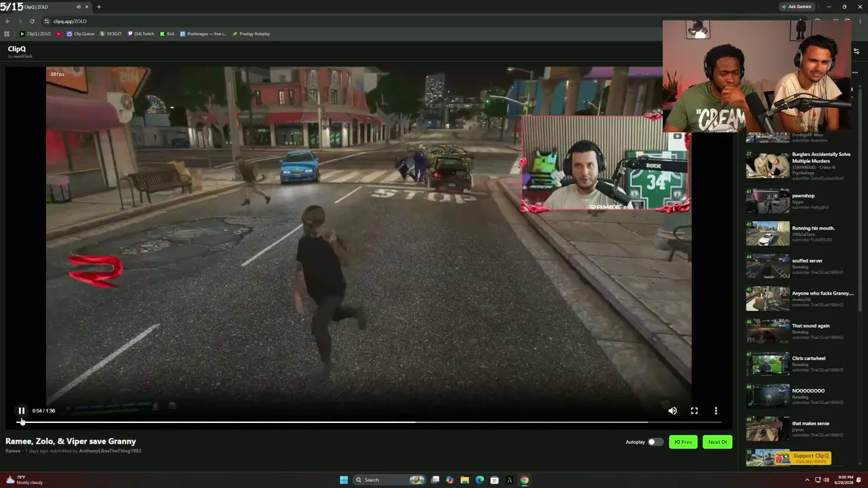Go back in the browser
This screenshot has height=488, width=868.
click(7, 21)
